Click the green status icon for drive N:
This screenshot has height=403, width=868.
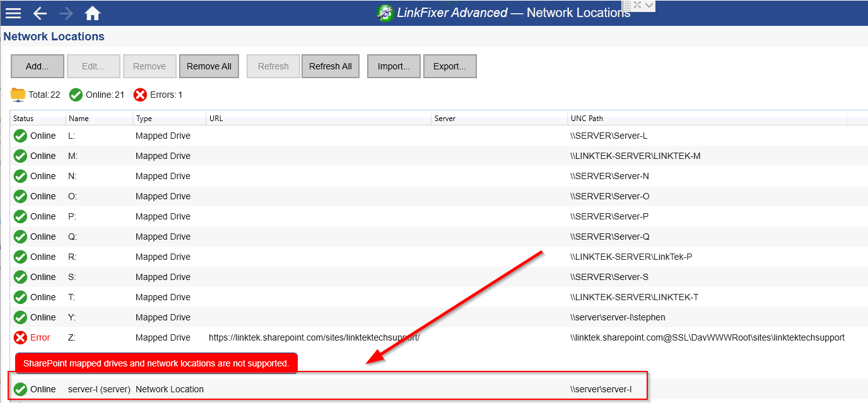(21, 176)
